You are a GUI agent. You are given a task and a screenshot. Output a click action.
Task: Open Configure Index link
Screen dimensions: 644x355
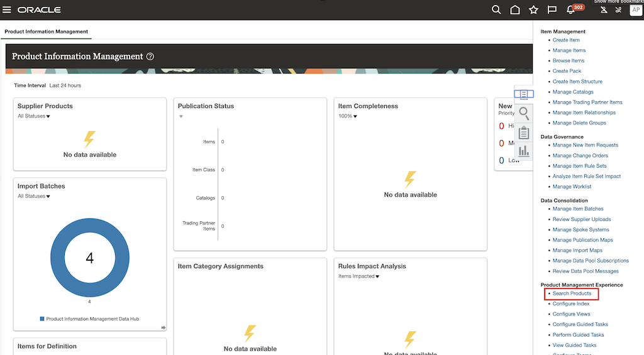pos(570,303)
